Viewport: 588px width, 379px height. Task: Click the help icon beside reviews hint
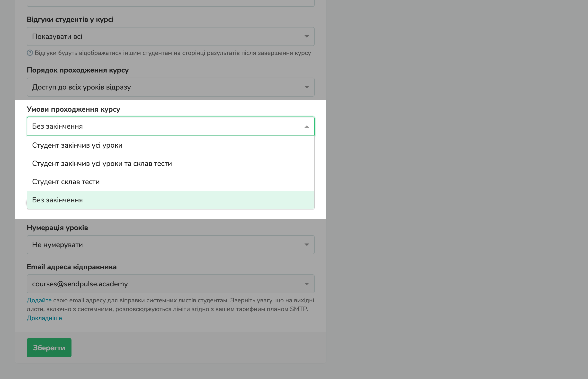(30, 53)
